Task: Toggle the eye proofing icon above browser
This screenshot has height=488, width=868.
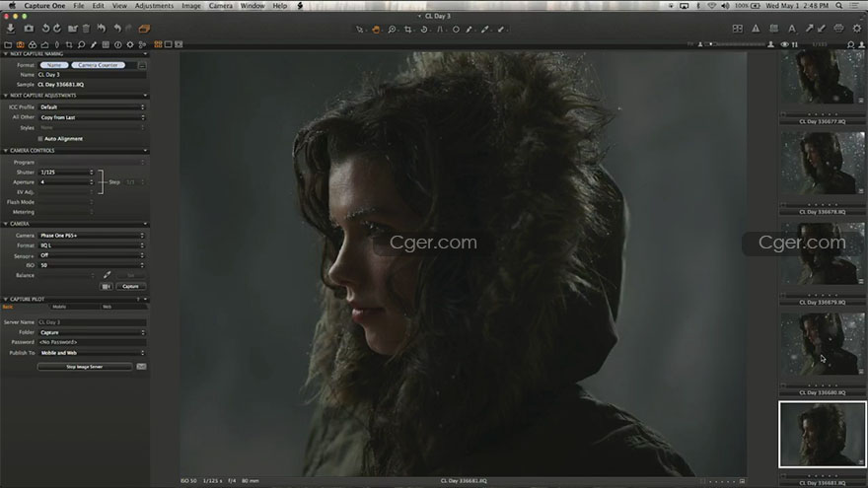Action: [x=784, y=44]
